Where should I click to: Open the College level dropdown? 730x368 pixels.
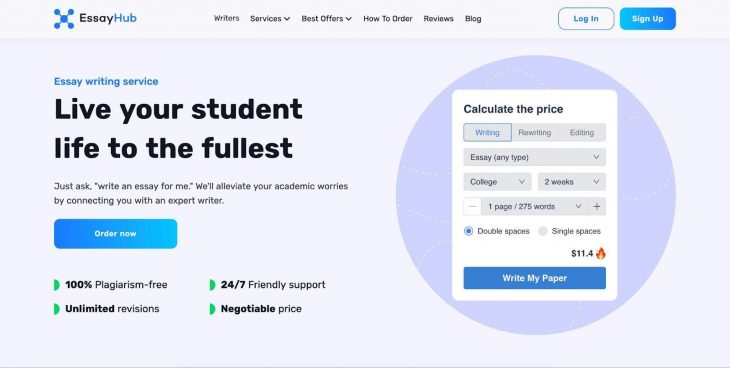point(497,182)
